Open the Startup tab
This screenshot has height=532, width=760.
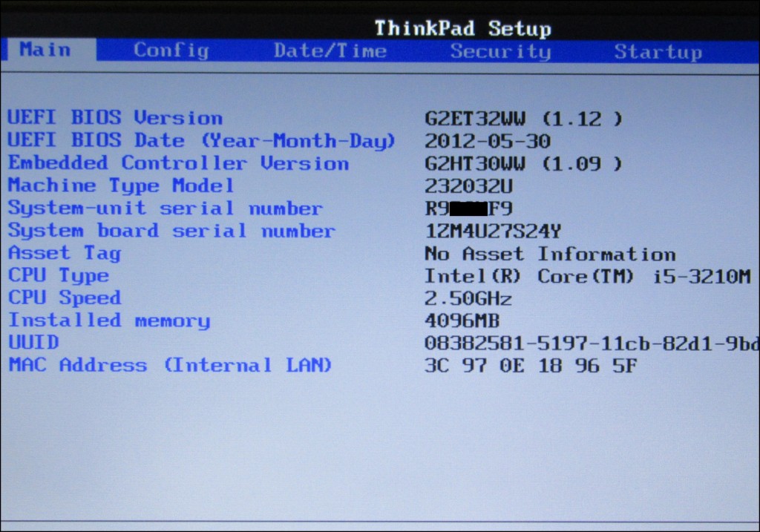(658, 52)
